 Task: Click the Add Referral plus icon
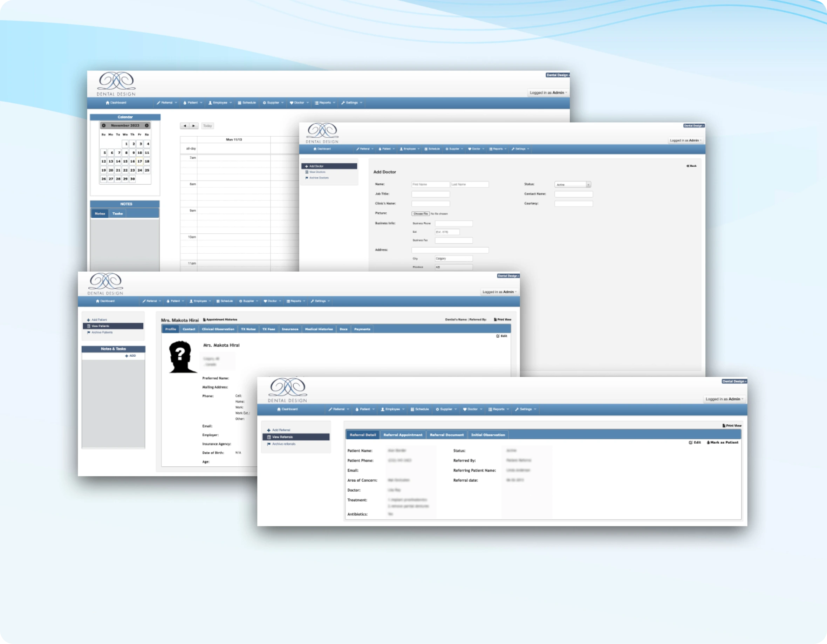[x=268, y=430]
